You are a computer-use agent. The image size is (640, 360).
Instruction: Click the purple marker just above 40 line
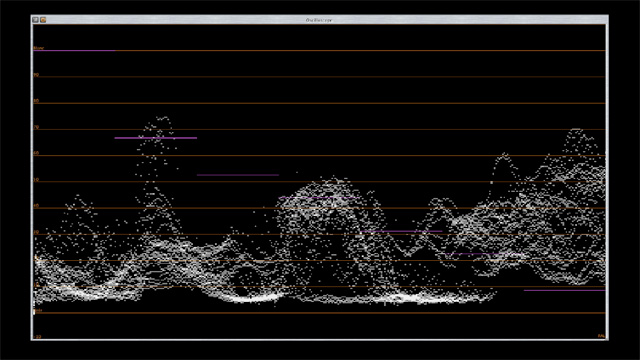(319, 198)
